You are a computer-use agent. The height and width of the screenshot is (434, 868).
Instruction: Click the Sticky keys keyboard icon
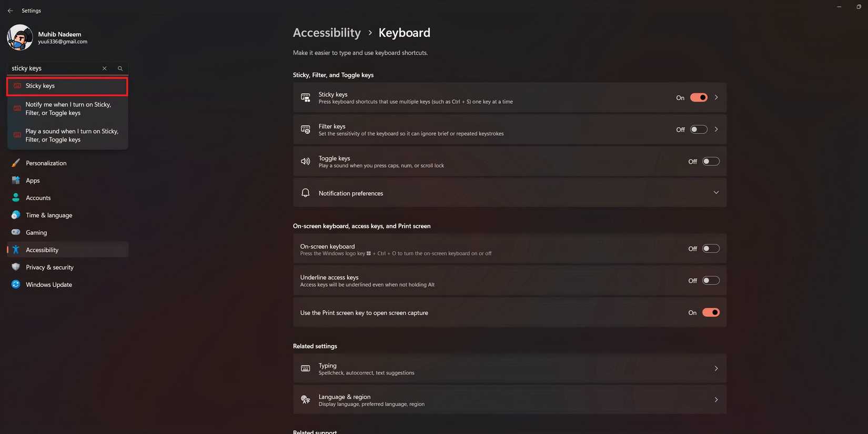[x=305, y=97]
